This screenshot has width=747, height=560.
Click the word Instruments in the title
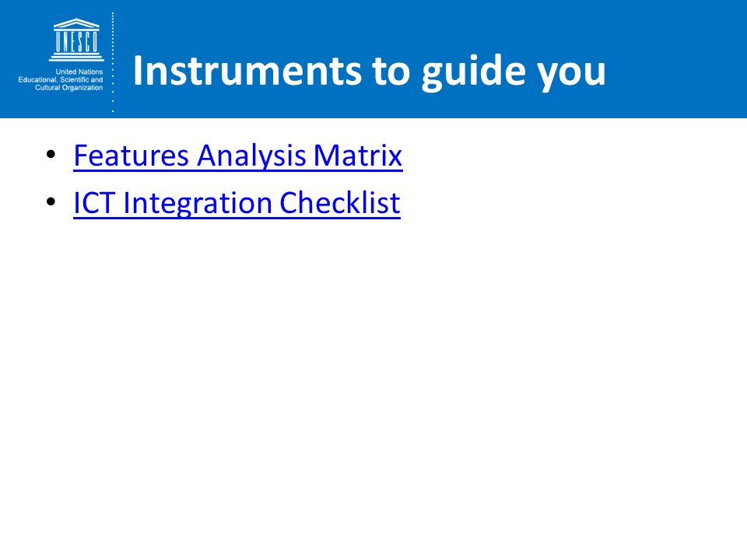(247, 71)
